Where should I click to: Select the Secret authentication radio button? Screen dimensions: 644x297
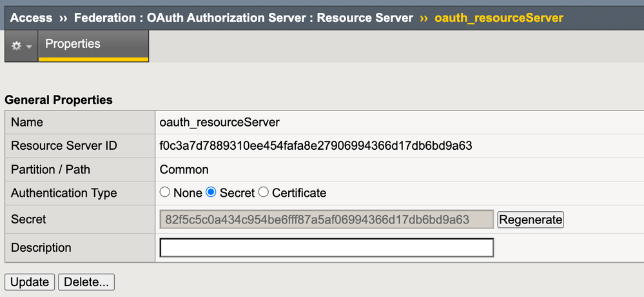pos(211,192)
